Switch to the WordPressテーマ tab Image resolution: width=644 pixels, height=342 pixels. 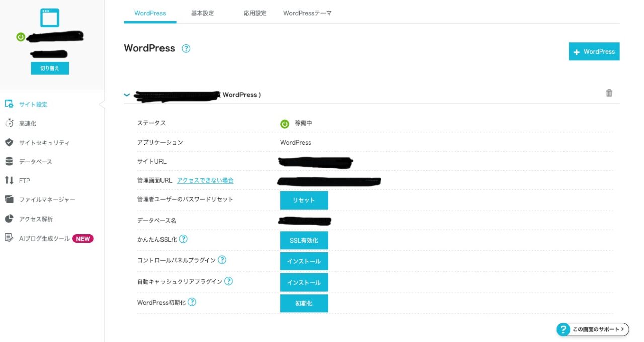pos(307,13)
